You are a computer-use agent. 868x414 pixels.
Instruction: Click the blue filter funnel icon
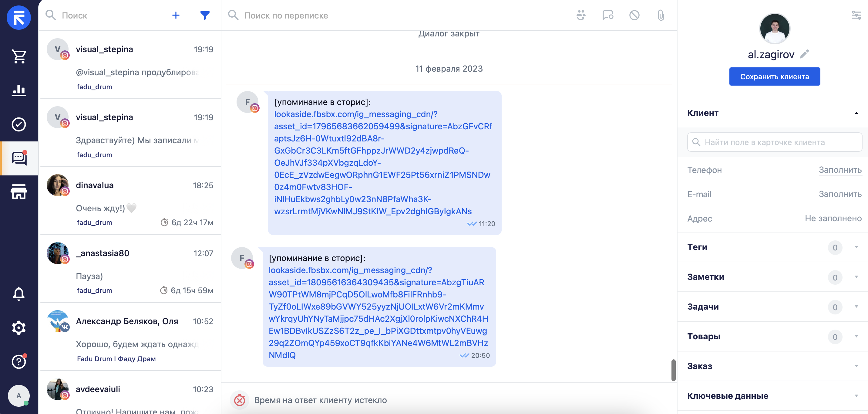pyautogui.click(x=205, y=15)
